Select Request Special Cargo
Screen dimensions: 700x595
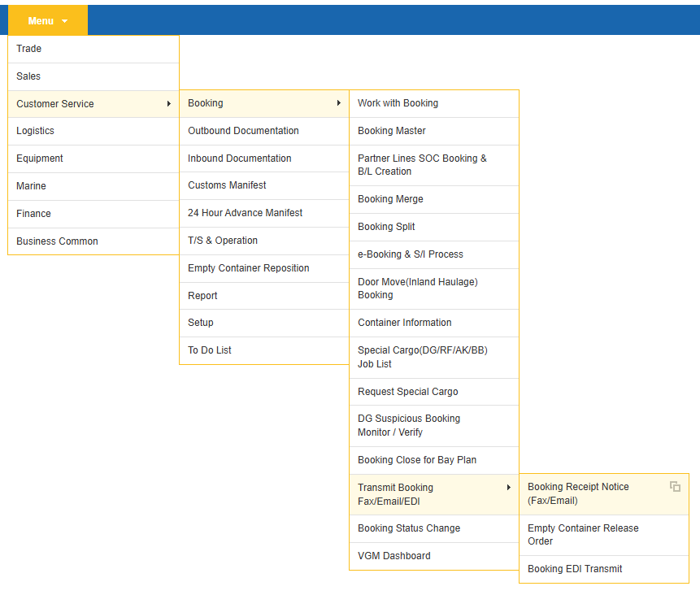434,392
